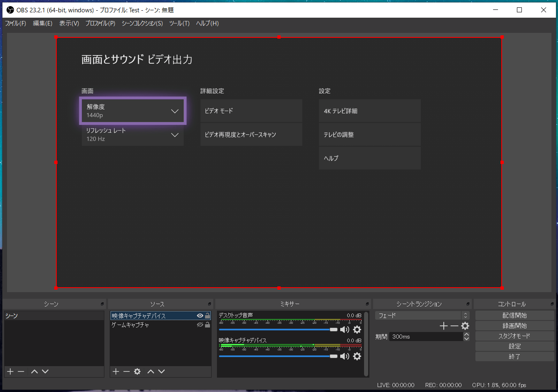Start recording with 録画開始 button
Image resolution: width=558 pixels, height=392 pixels.
point(515,326)
